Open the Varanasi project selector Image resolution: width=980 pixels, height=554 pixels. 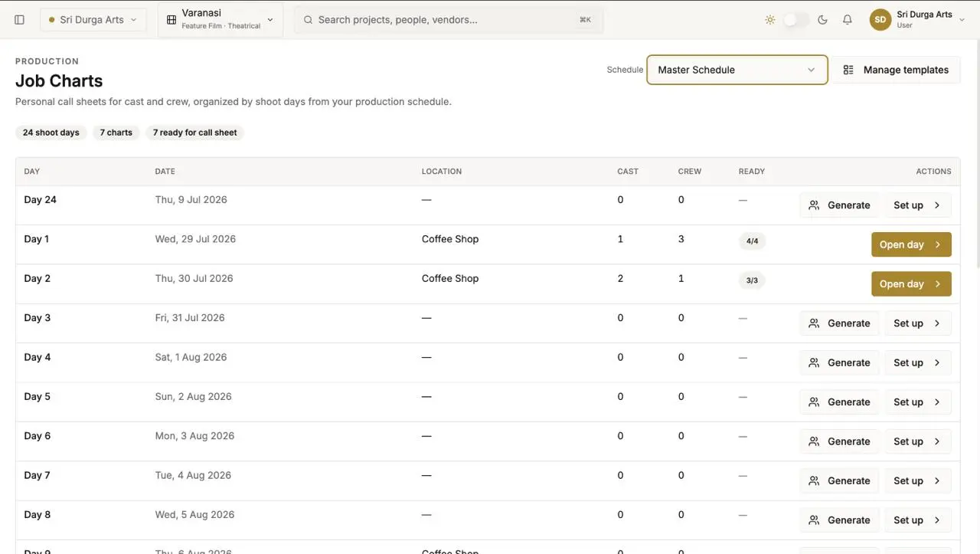pyautogui.click(x=220, y=20)
